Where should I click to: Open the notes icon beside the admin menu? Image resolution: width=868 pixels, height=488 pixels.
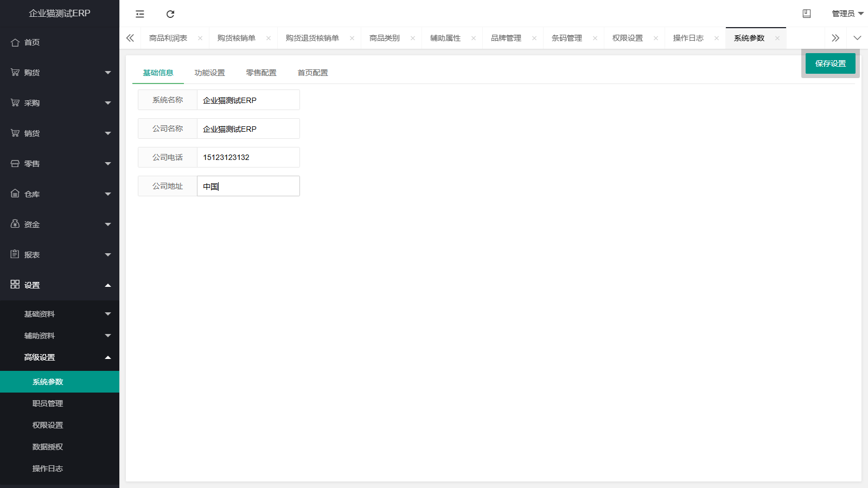tap(807, 14)
